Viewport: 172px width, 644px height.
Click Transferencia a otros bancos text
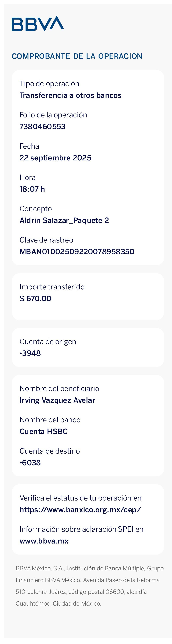click(x=71, y=95)
